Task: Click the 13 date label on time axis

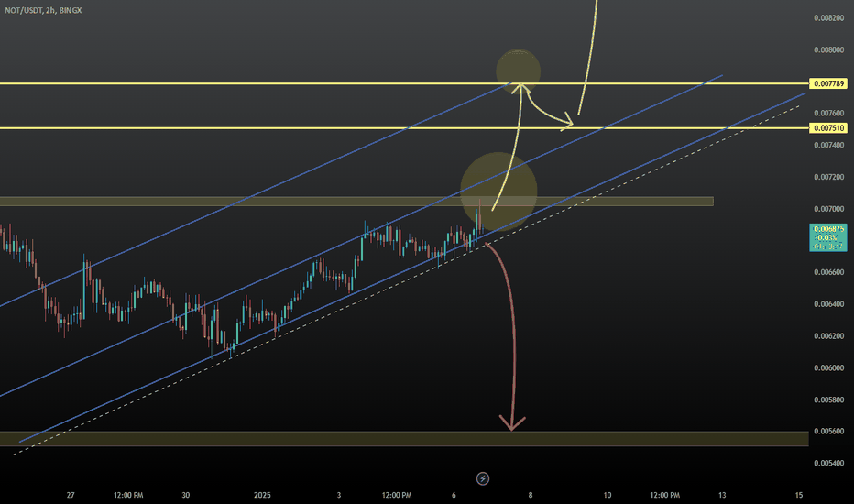Action: click(x=722, y=495)
